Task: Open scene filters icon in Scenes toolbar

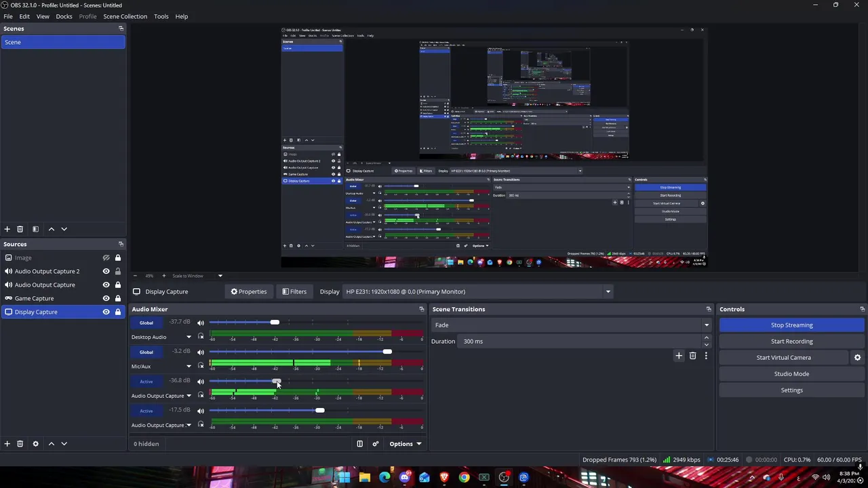Action: [x=35, y=229]
